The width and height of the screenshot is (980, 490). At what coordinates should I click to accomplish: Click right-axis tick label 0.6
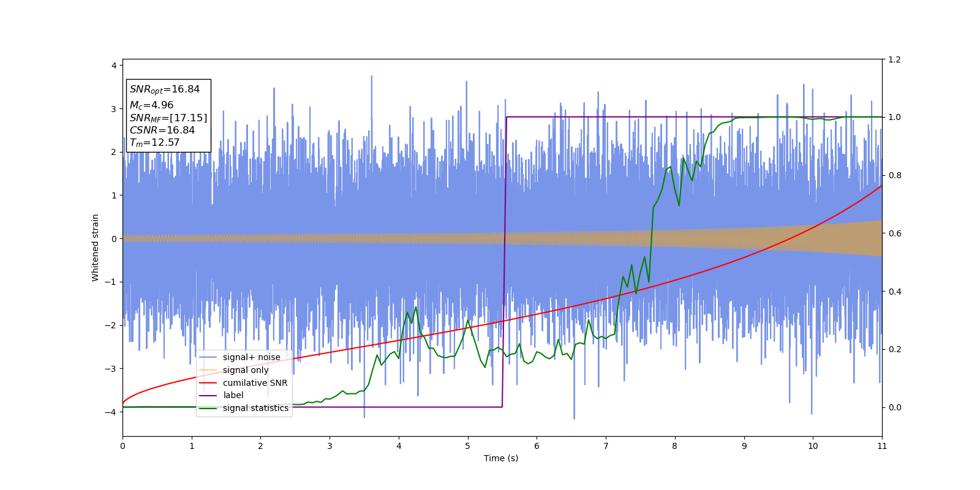coord(894,233)
